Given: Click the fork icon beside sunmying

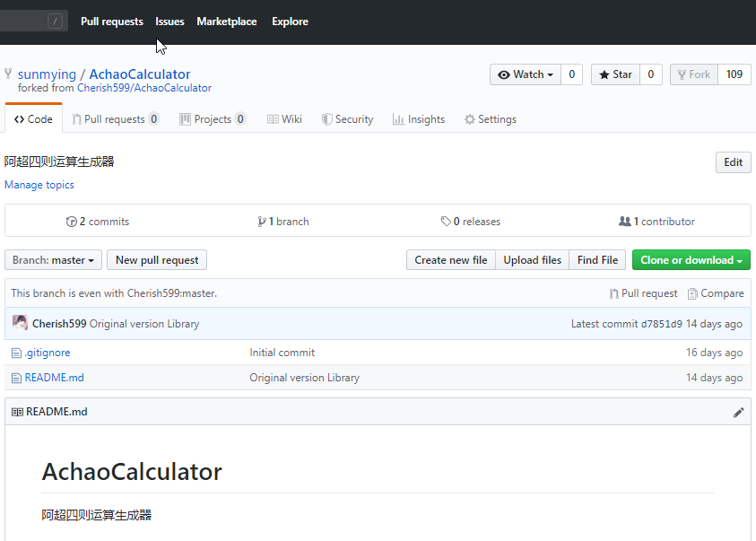Looking at the screenshot, I should pos(8,74).
